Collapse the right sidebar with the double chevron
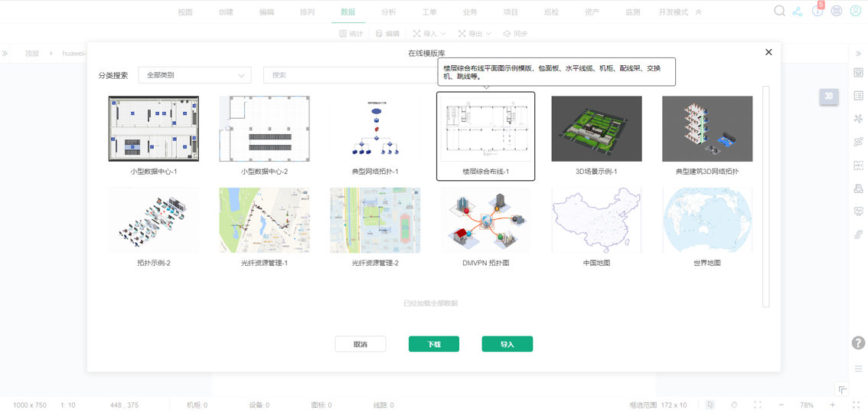Screen dimensions: 868x413 point(859,53)
